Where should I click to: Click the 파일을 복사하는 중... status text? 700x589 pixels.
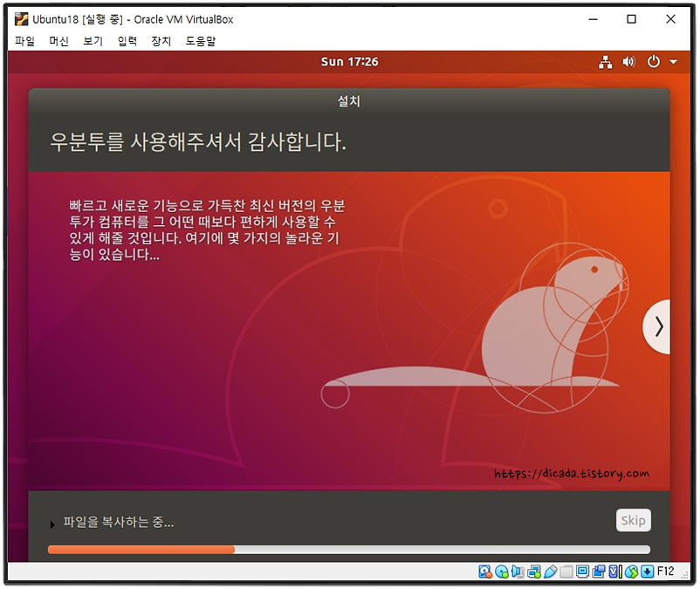click(119, 522)
